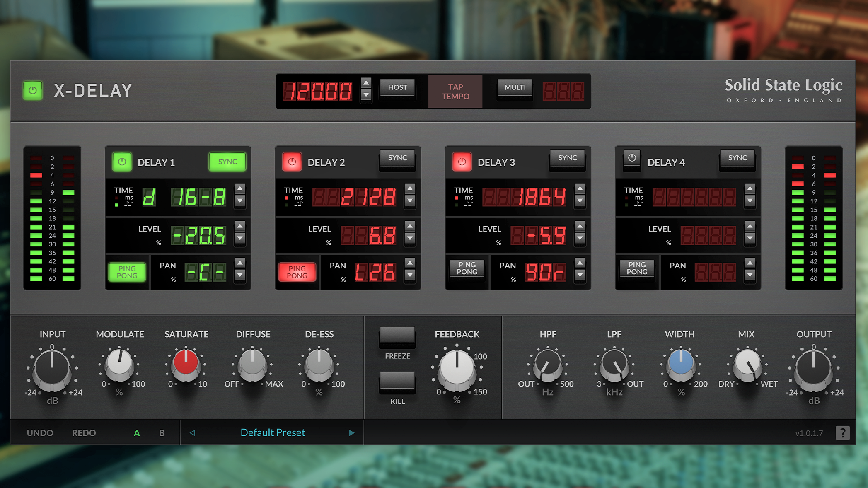The image size is (868, 488).
Task: Click Delay 3 power icon
Action: coord(462,162)
